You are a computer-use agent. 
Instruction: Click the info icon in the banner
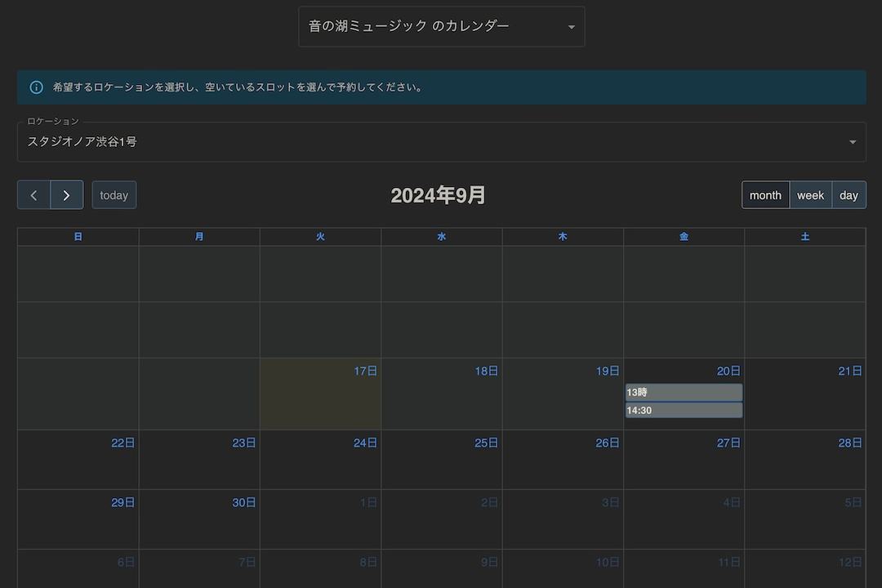35,87
